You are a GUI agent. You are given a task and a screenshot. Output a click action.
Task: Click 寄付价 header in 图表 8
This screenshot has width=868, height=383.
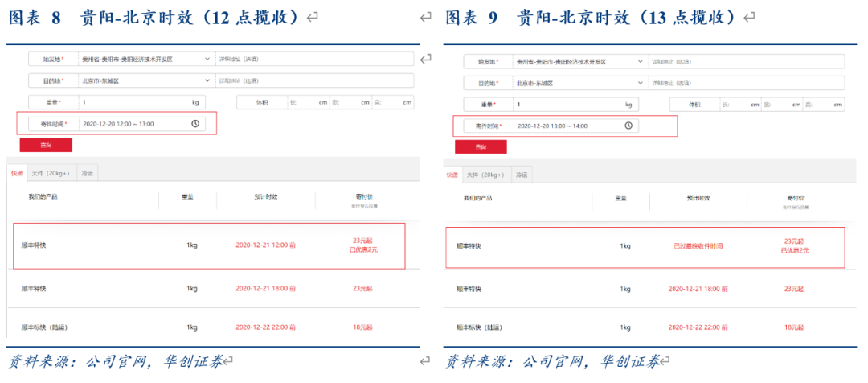363,197
